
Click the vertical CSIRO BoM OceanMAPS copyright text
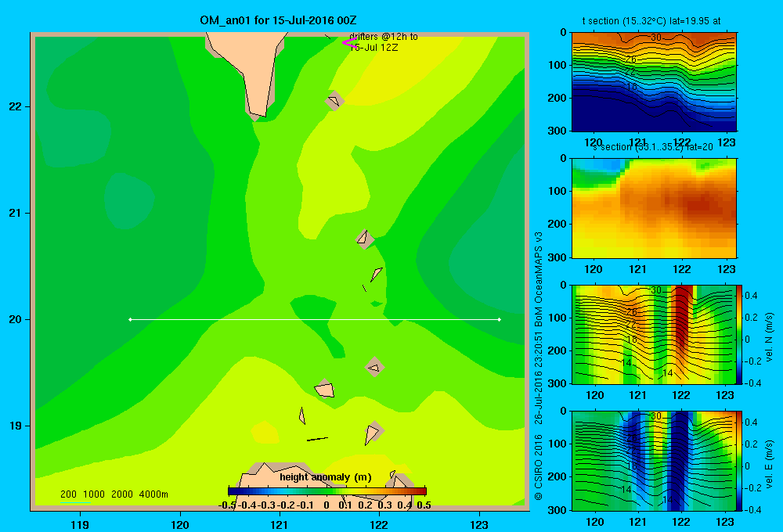pyautogui.click(x=539, y=366)
